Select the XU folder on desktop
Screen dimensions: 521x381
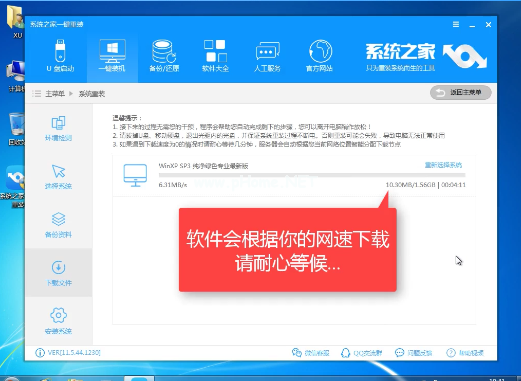coord(15,21)
